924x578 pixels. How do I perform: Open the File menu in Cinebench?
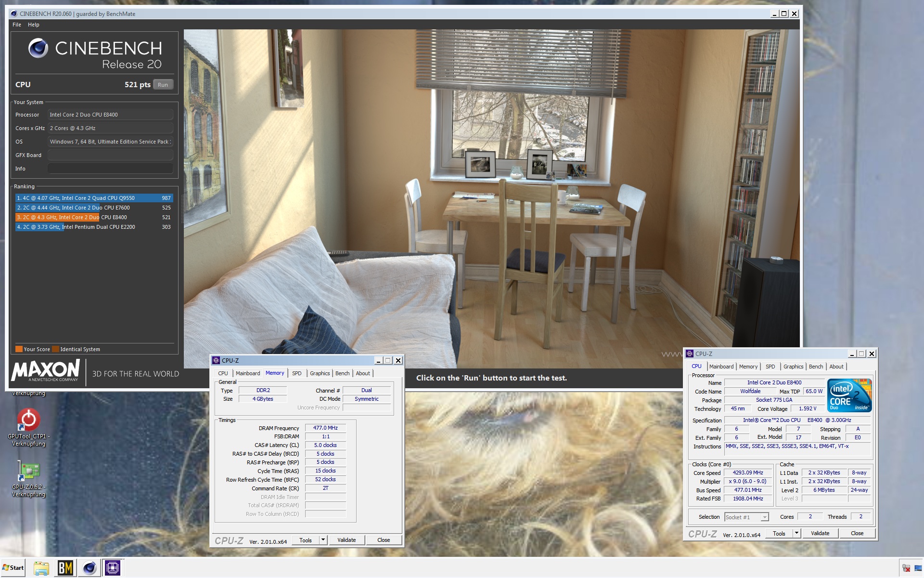pos(17,25)
